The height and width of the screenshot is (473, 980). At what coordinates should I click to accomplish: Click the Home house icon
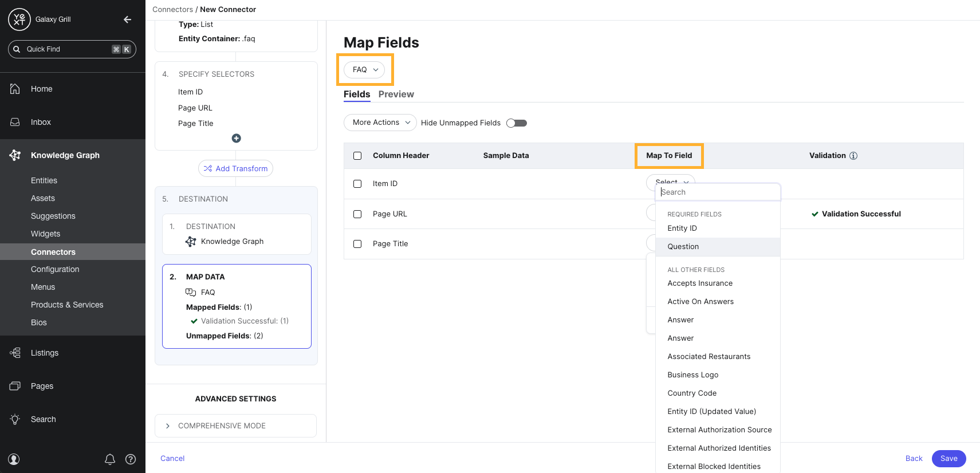[15, 89]
